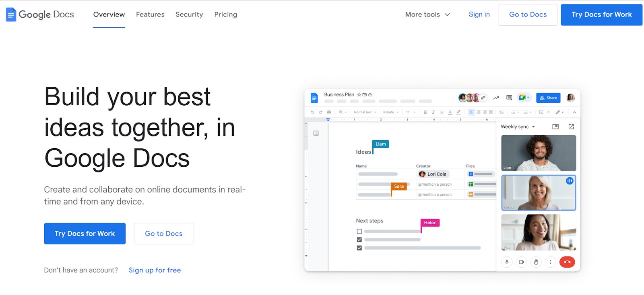Viewport: 644px width, 295px height.
Task: Select right align
Action: (485, 112)
